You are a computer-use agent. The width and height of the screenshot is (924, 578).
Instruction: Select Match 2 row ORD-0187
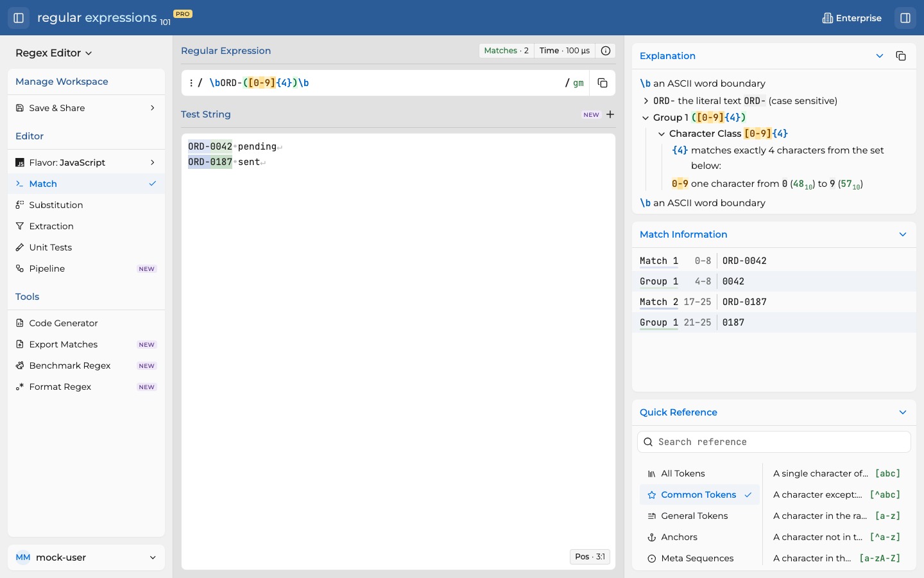[774, 302]
